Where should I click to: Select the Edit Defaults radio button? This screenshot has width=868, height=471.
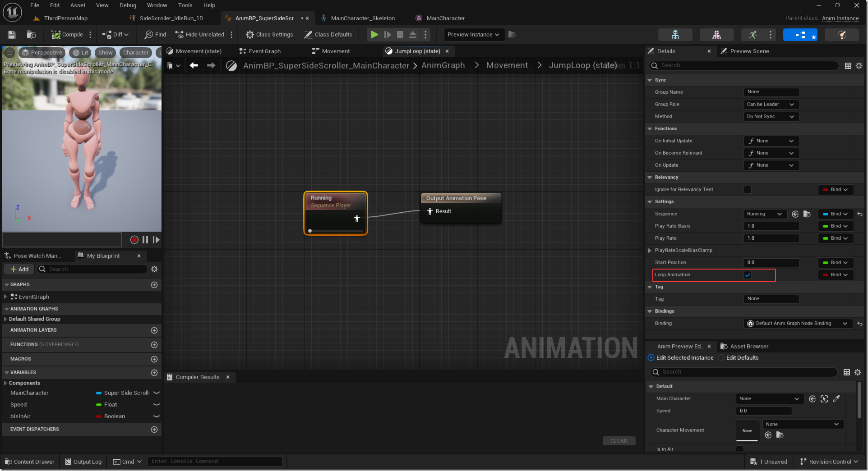click(x=721, y=358)
